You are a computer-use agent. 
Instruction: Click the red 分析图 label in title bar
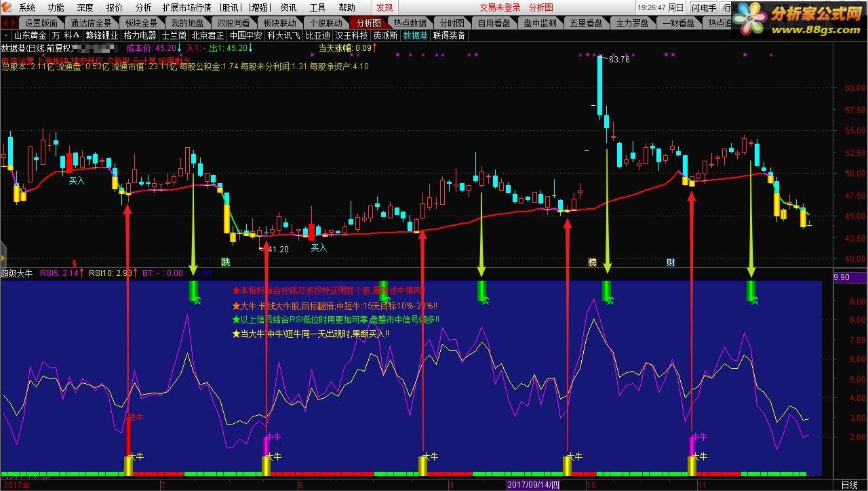click(541, 7)
